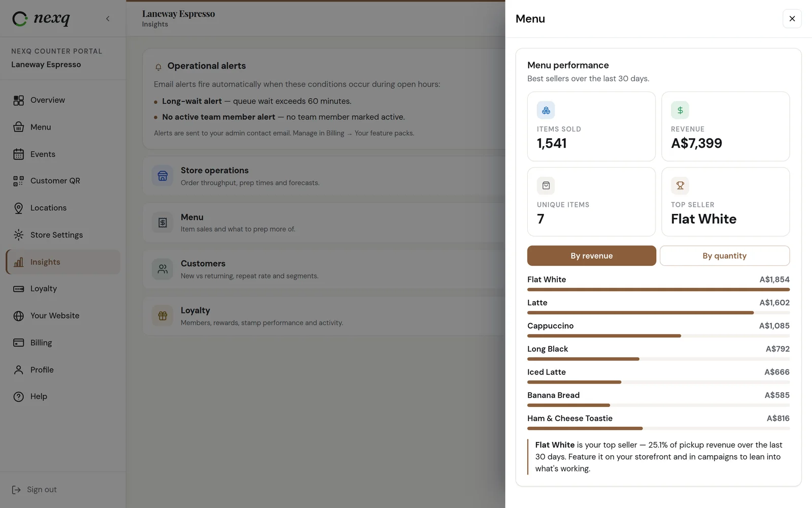Switch to By quantity view
812x508 pixels.
725,256
